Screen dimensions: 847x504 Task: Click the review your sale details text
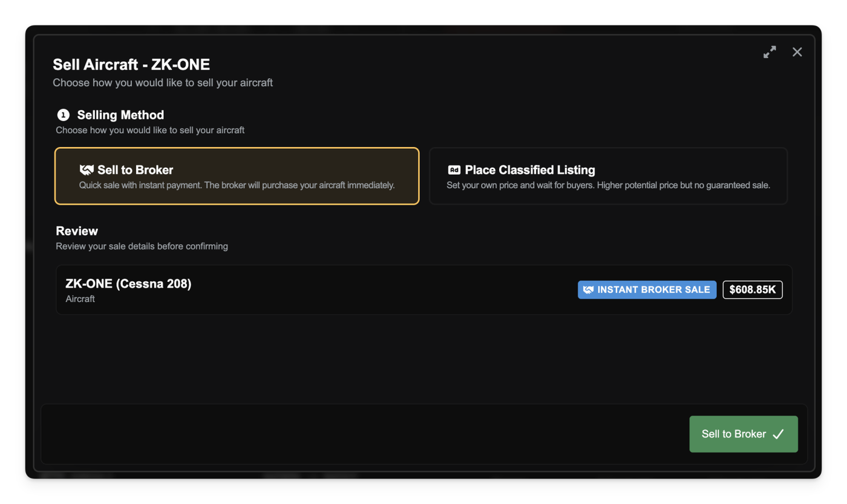142,246
